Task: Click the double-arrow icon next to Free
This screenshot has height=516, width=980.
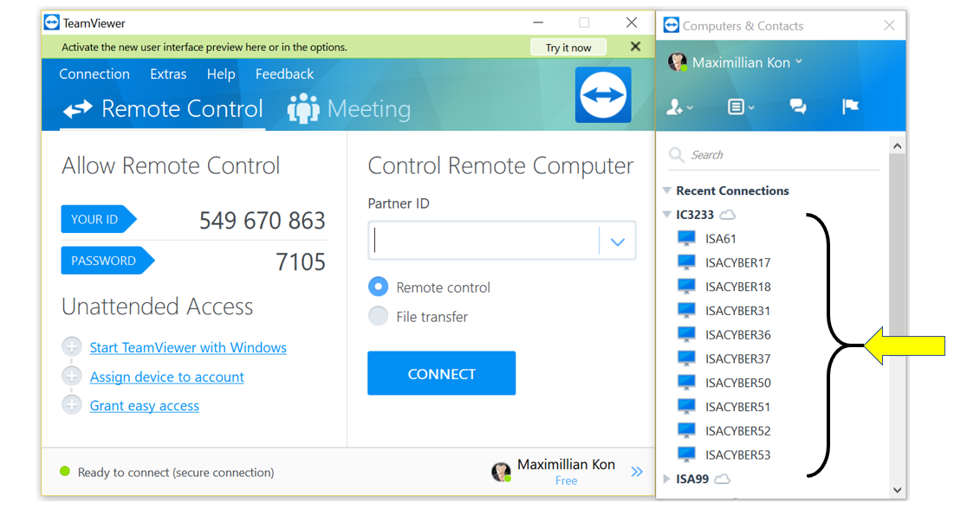Action: click(637, 472)
